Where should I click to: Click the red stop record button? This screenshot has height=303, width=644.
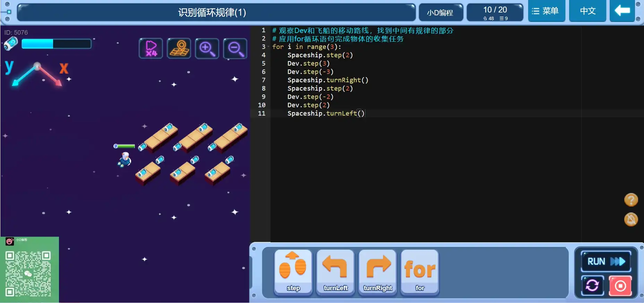tap(620, 286)
